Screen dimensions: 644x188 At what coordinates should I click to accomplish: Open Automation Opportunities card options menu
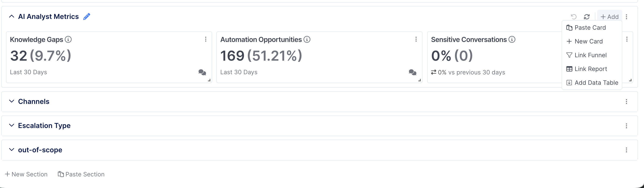pyautogui.click(x=416, y=39)
